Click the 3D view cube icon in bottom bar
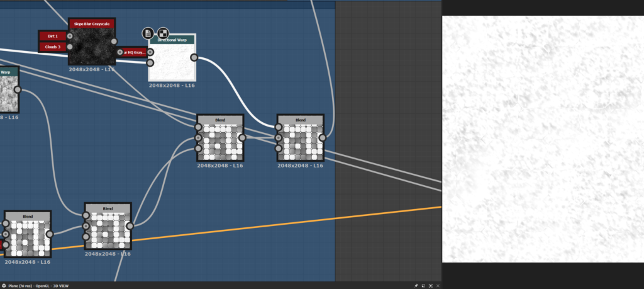The height and width of the screenshot is (289, 644). tap(4, 286)
